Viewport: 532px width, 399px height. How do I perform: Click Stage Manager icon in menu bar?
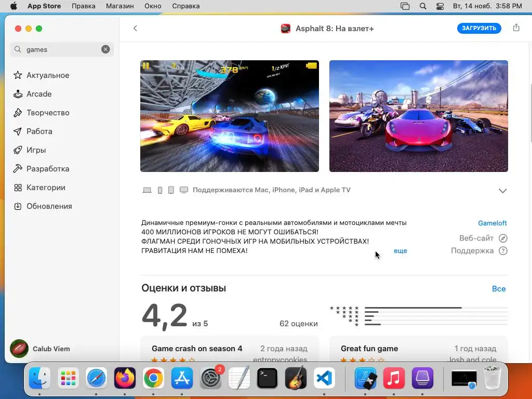pos(405,6)
